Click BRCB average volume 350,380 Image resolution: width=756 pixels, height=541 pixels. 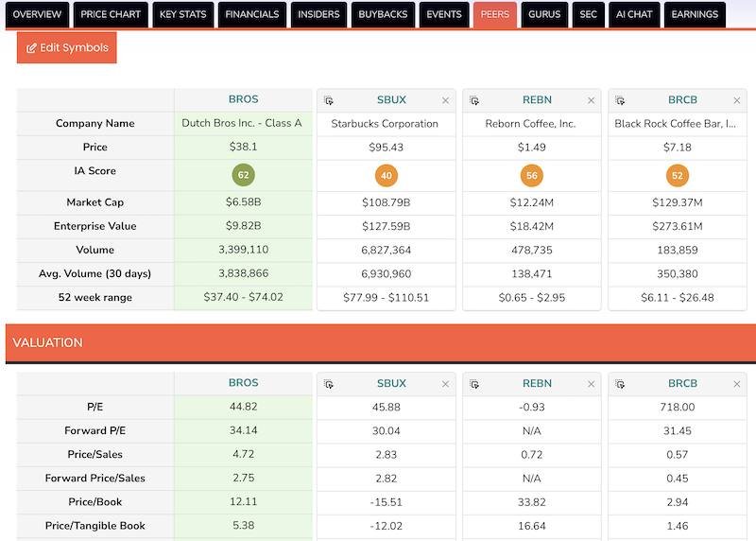[x=678, y=274]
